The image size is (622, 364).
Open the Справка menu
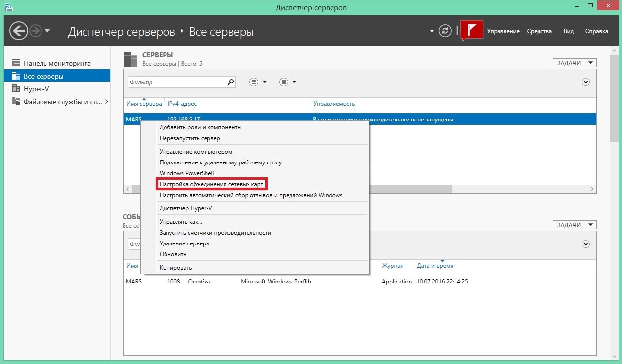pos(596,31)
